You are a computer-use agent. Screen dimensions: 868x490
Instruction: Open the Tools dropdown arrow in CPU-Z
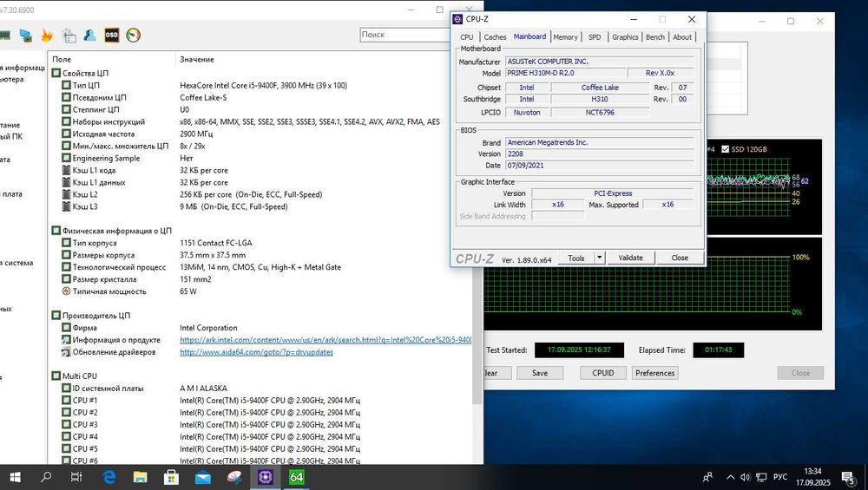click(x=599, y=258)
